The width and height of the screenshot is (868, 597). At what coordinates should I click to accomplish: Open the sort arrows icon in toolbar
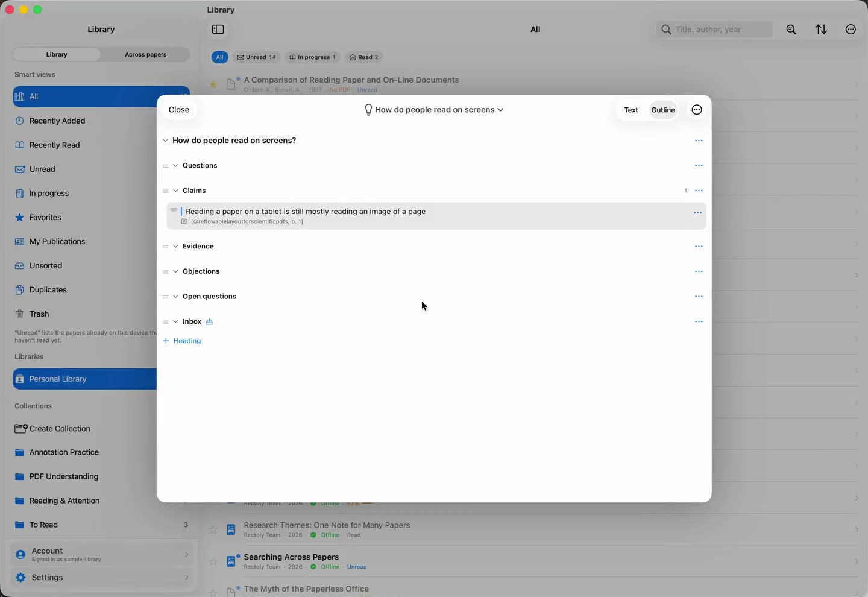point(821,30)
